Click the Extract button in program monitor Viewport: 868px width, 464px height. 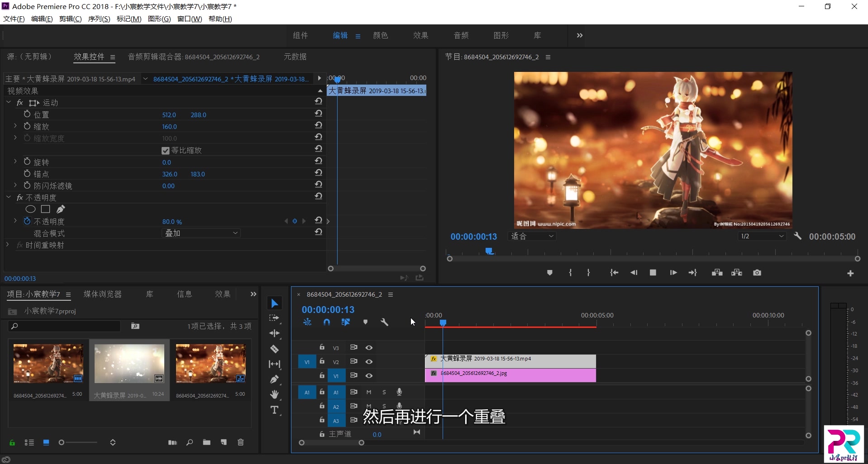(737, 273)
